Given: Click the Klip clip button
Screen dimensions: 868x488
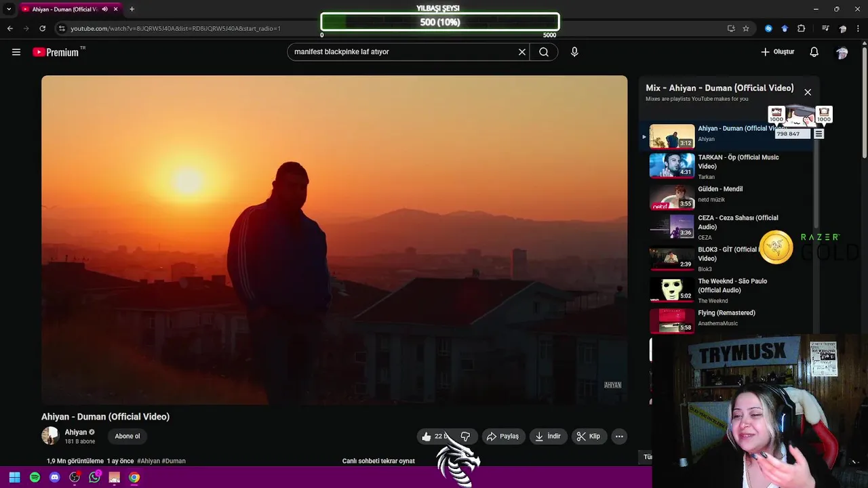Looking at the screenshot, I should click(589, 436).
